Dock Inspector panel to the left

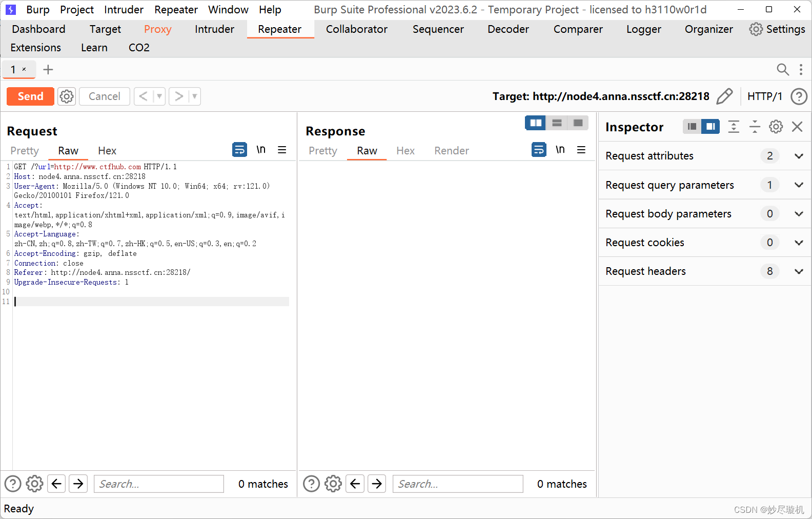pyautogui.click(x=692, y=127)
